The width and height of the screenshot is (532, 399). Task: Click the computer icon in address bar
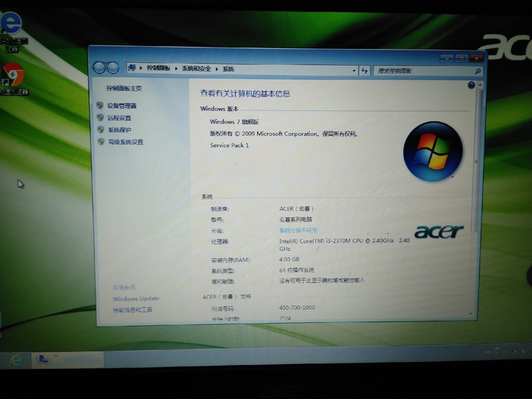tap(132, 68)
